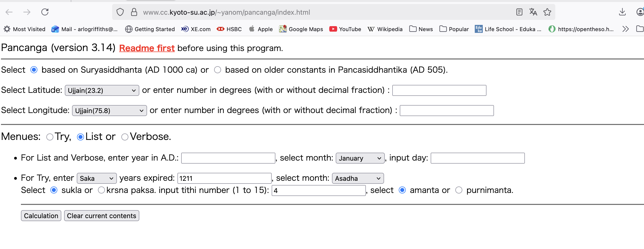Expand the Asadha month dropdown
The height and width of the screenshot is (249, 644).
[x=357, y=178]
